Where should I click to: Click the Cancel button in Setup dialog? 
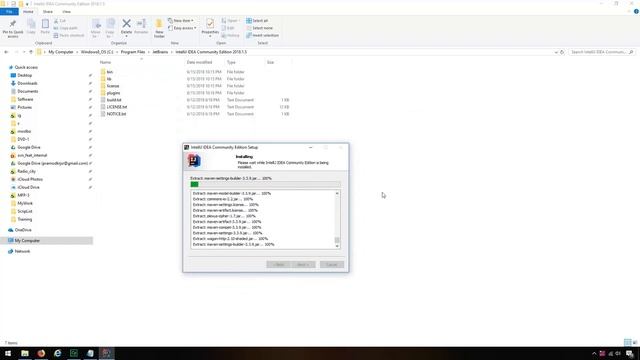click(x=332, y=265)
